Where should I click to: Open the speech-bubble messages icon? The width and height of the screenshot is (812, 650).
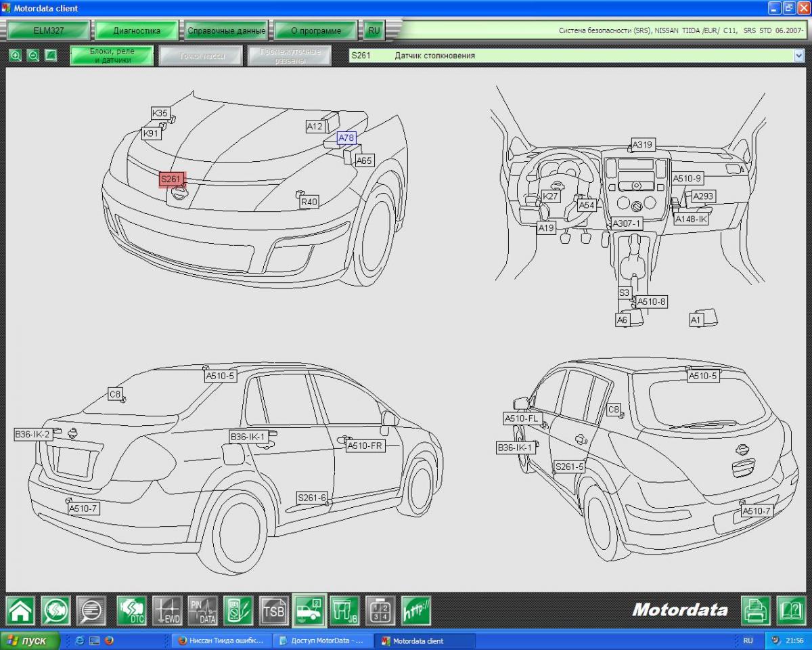[x=91, y=611]
